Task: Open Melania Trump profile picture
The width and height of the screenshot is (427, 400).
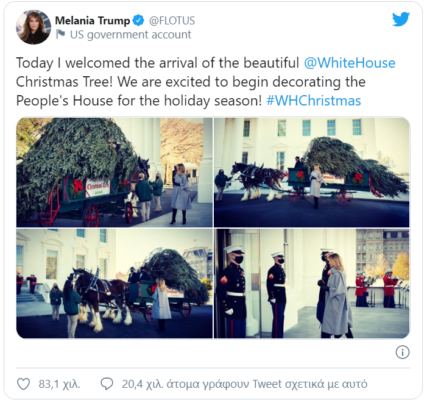Action: click(33, 27)
